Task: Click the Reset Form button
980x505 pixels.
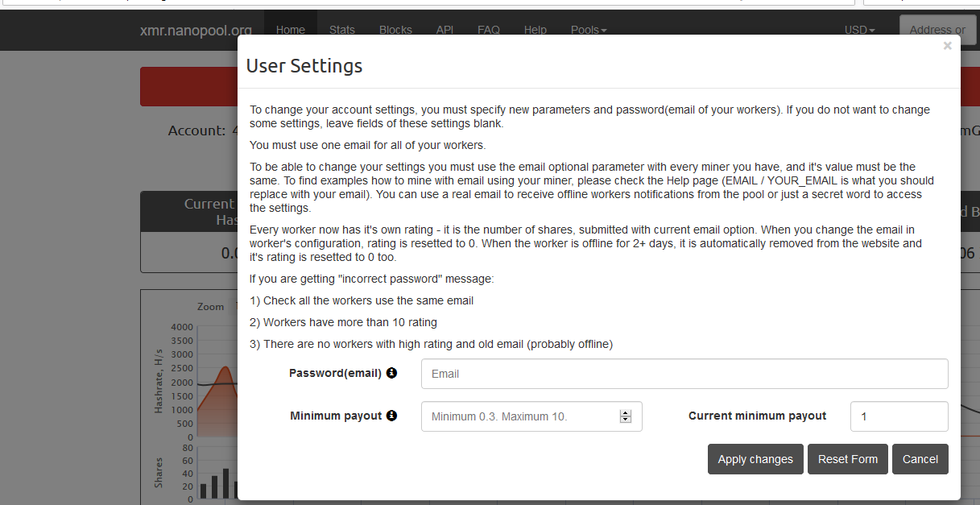Action: click(x=847, y=459)
